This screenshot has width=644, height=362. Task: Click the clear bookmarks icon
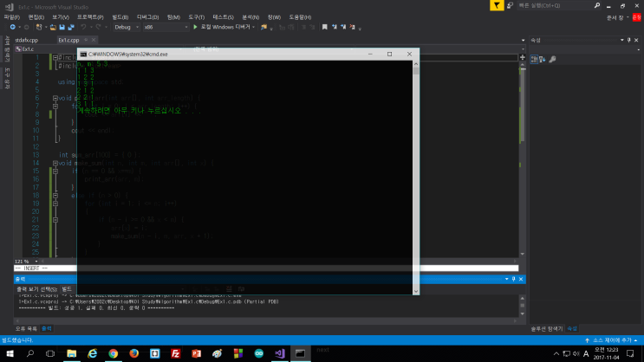coord(353,27)
